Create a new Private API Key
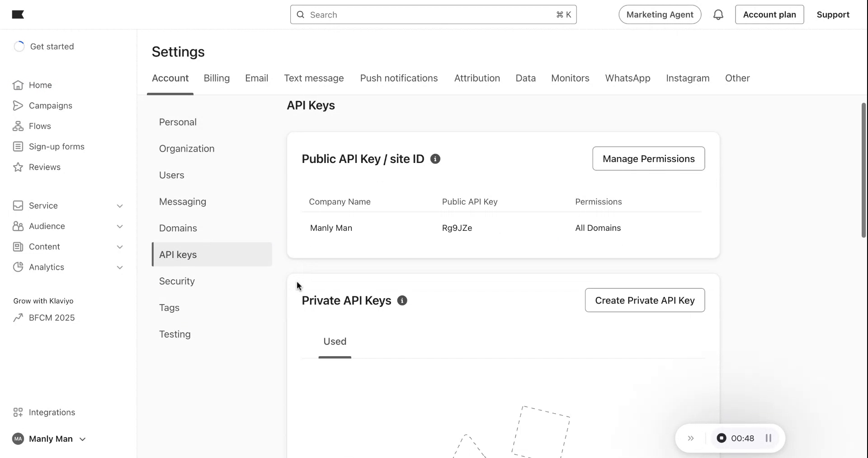Image resolution: width=868 pixels, height=458 pixels. point(645,300)
